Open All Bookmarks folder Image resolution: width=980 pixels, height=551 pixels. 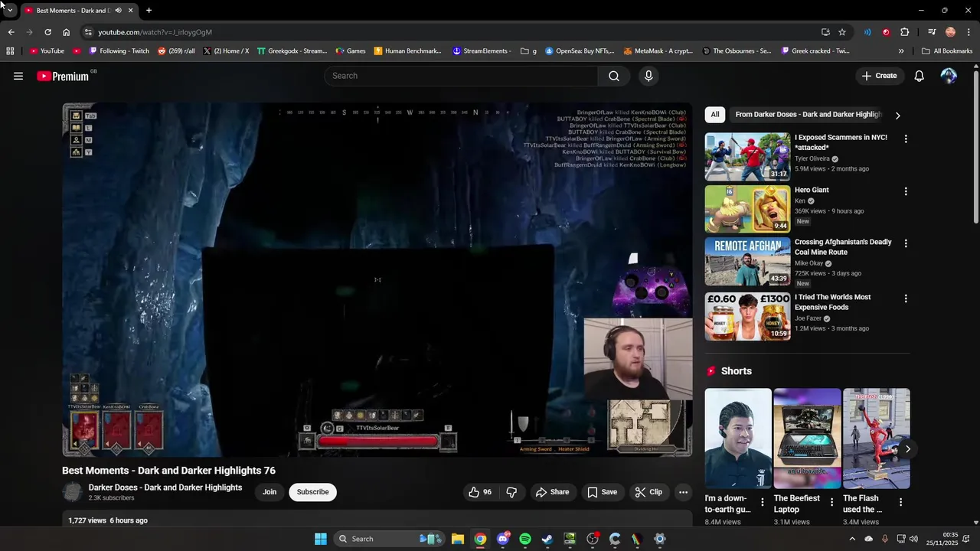pyautogui.click(x=947, y=51)
